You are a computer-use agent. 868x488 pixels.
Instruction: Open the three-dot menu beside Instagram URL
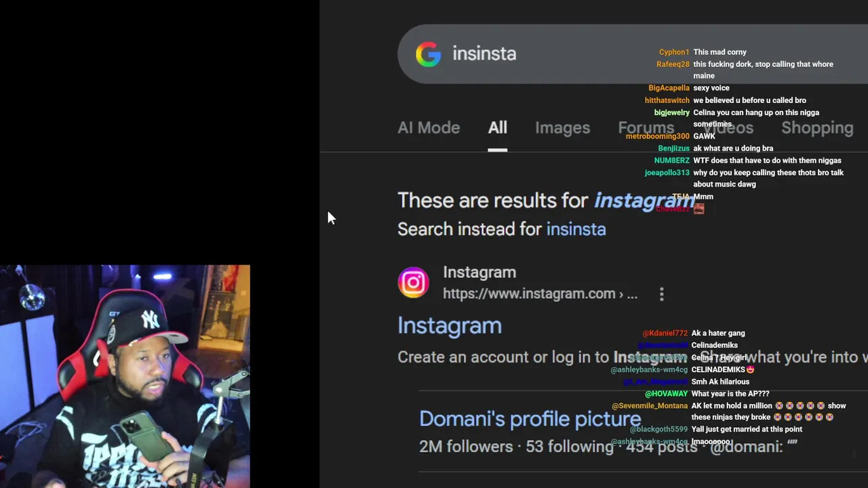(x=662, y=293)
